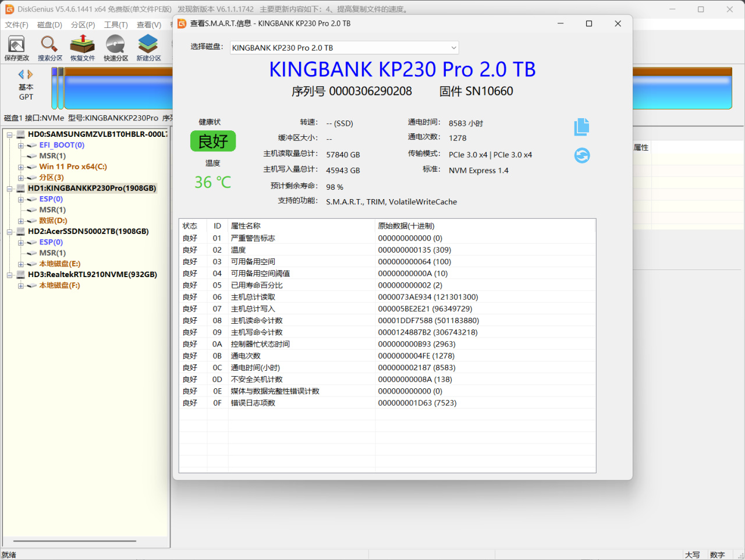Image resolution: width=745 pixels, height=560 pixels.
Task: Select the 本地磁盘(F:) partition entry
Action: point(59,285)
